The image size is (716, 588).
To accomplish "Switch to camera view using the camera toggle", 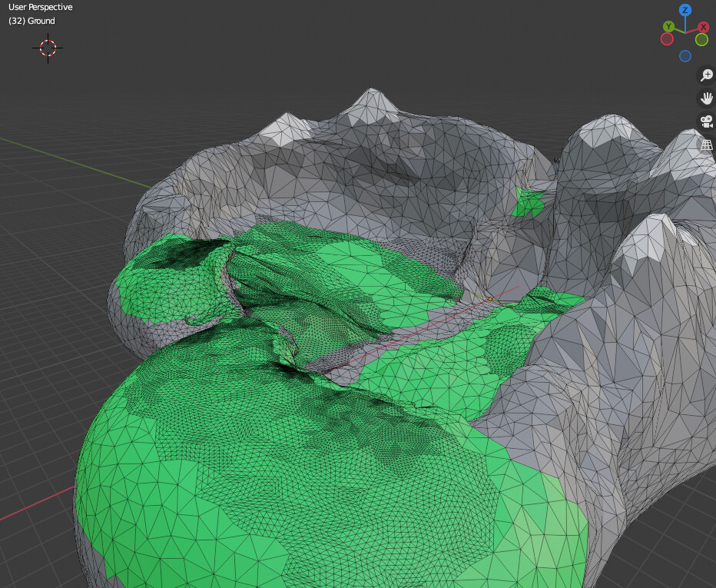I will coord(705,121).
